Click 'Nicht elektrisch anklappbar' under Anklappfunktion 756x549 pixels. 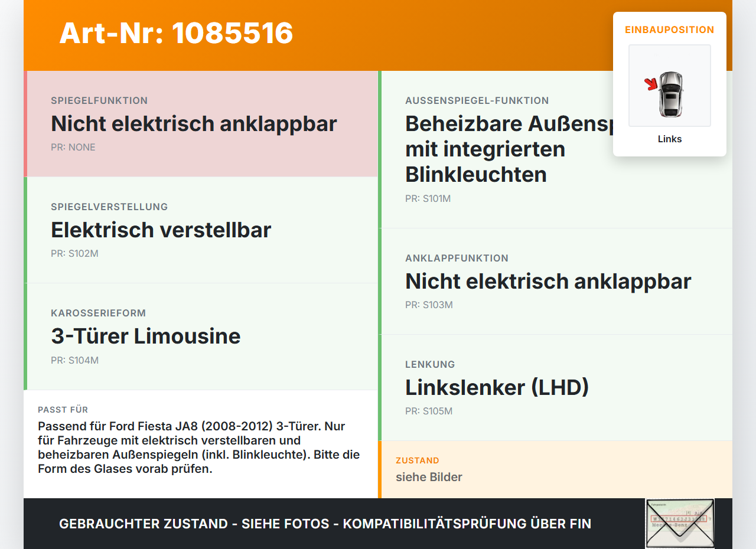(548, 282)
